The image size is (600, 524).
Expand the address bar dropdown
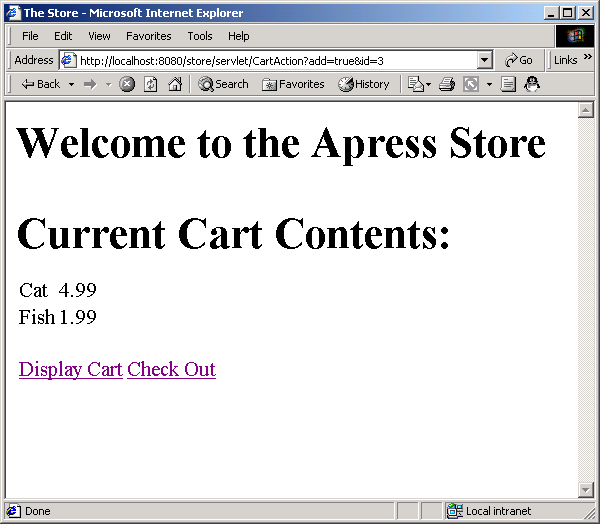(x=485, y=60)
